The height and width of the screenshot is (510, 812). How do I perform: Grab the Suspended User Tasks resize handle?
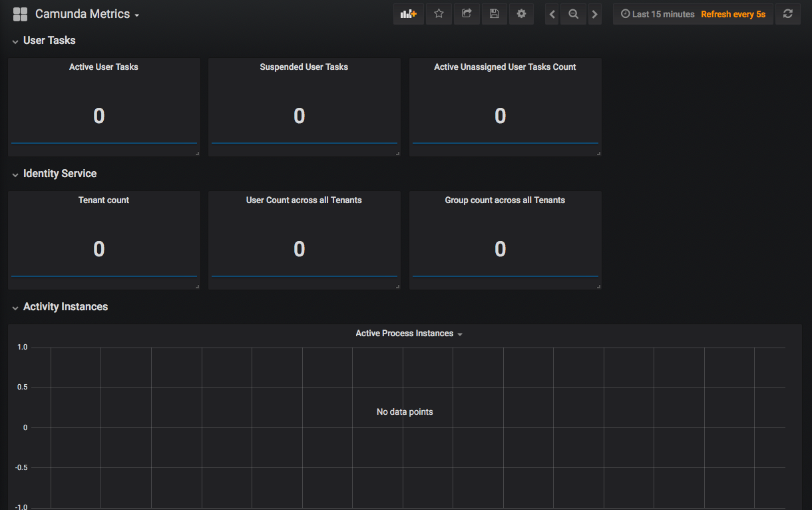pos(397,153)
